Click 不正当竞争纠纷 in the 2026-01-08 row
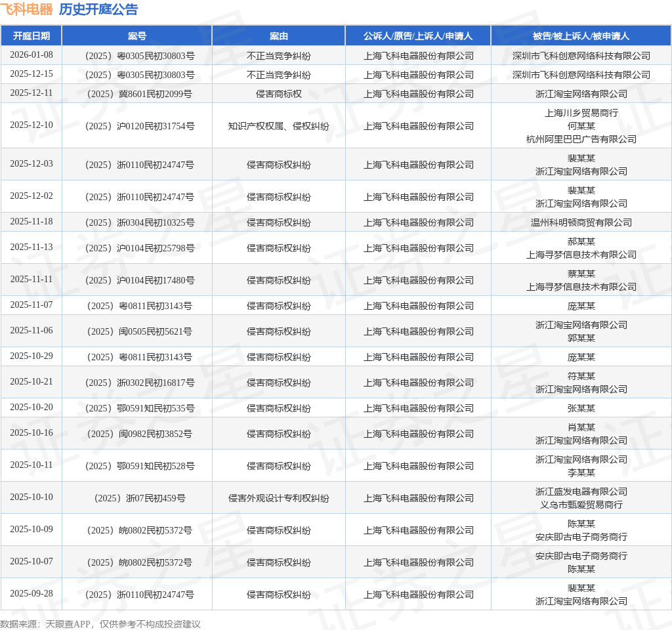The width and height of the screenshot is (672, 630). [x=278, y=56]
